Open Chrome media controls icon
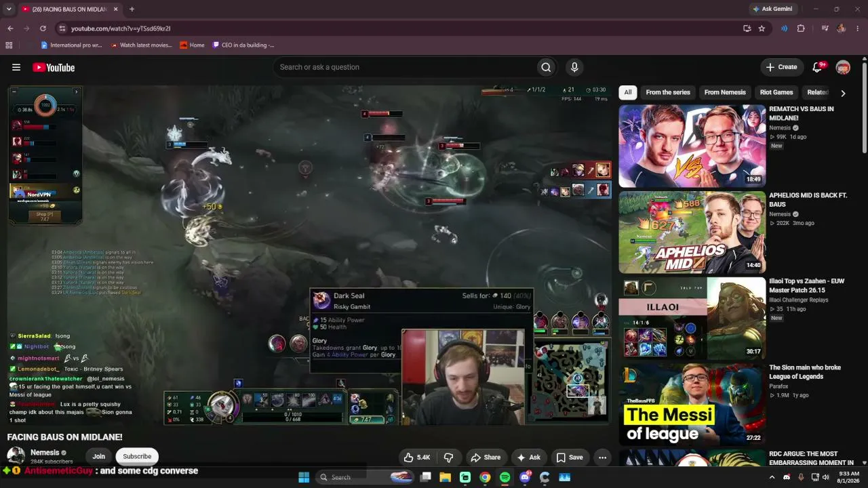The image size is (868, 488). click(825, 28)
